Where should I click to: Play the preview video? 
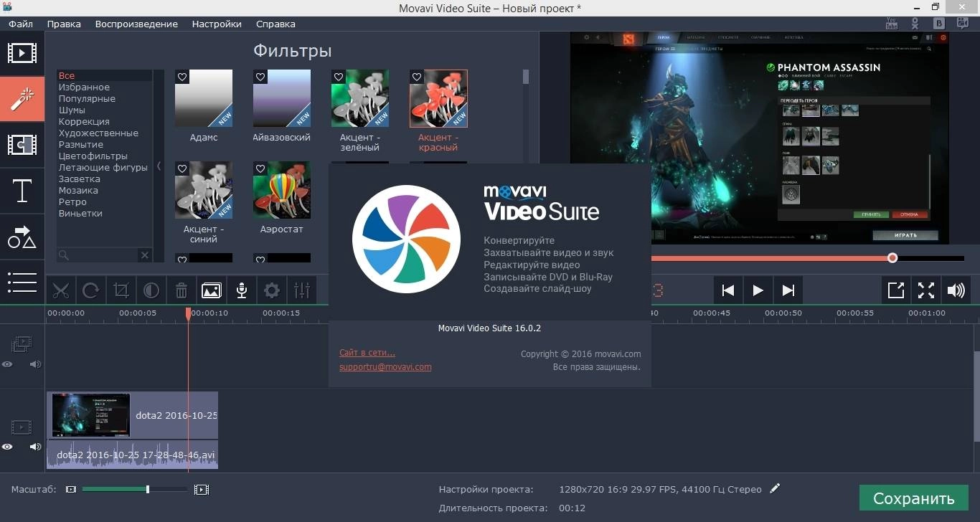(758, 290)
